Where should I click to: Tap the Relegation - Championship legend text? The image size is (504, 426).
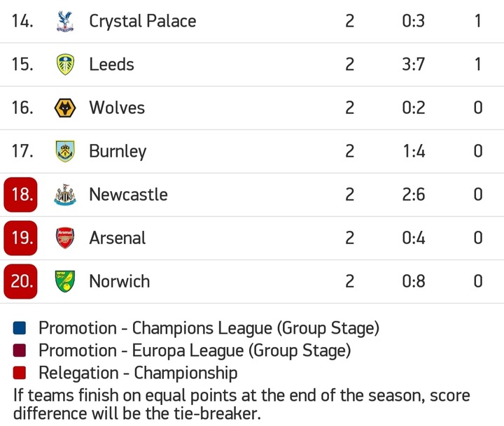click(138, 374)
